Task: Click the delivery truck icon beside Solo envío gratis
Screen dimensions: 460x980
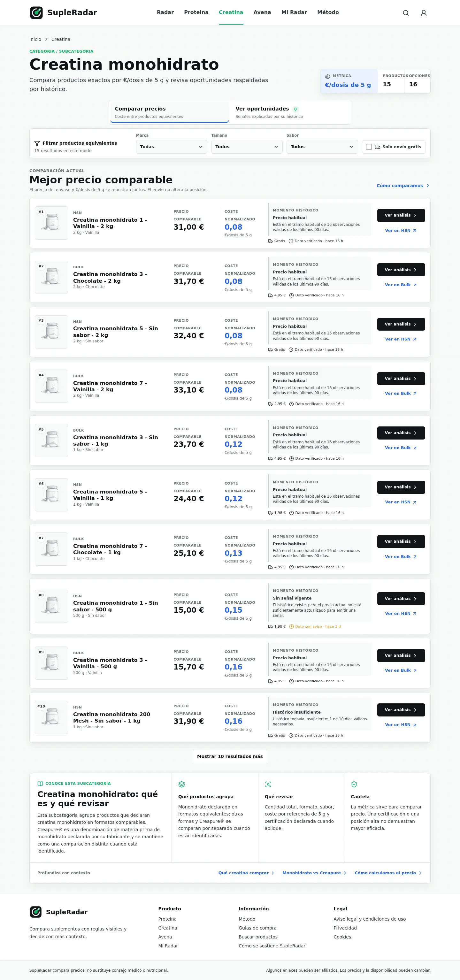Action: [x=378, y=147]
